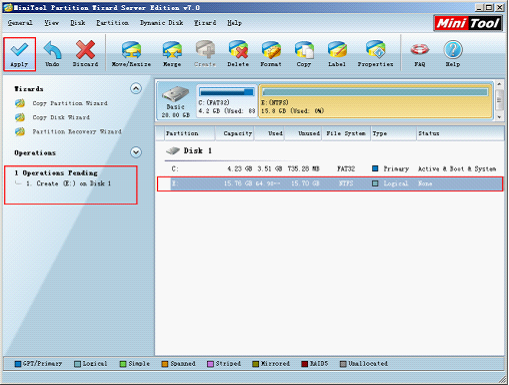
Task: Sort by Capacity column header
Action: [x=235, y=133]
